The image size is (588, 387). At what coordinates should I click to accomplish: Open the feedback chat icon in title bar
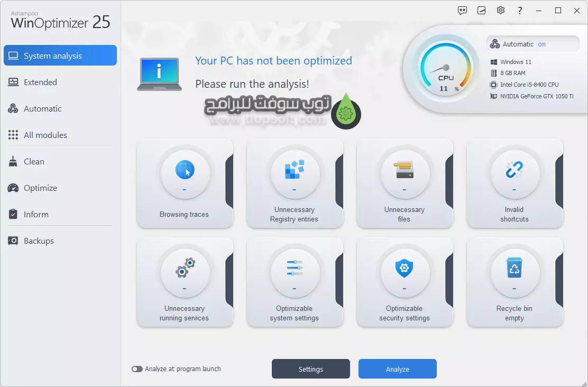[x=462, y=11]
